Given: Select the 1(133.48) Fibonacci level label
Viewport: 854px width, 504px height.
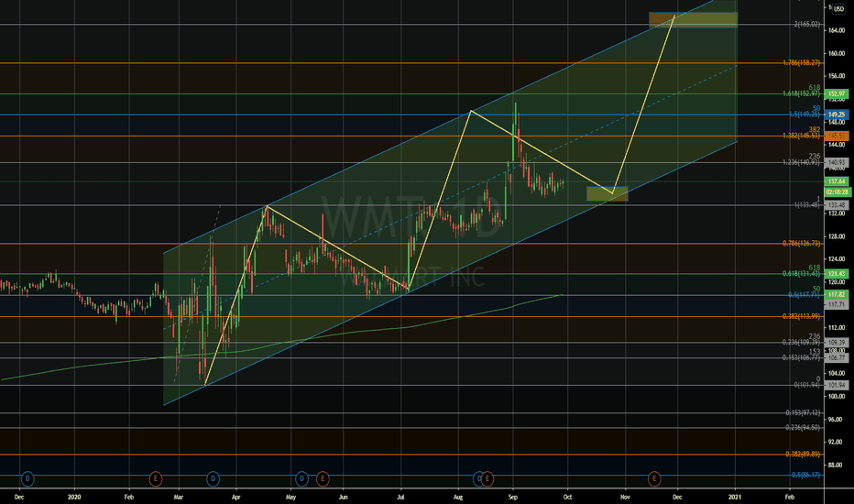Looking at the screenshot, I should (x=807, y=205).
